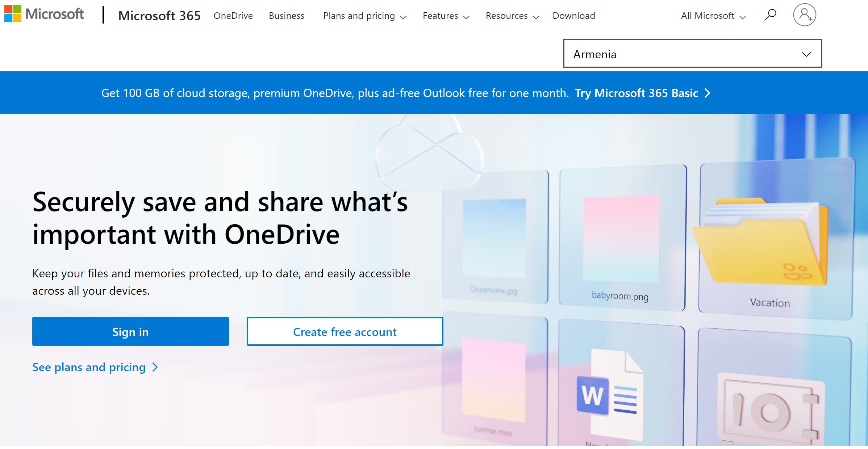Select OneDrive in the navigation bar
868x449 pixels.
click(233, 16)
